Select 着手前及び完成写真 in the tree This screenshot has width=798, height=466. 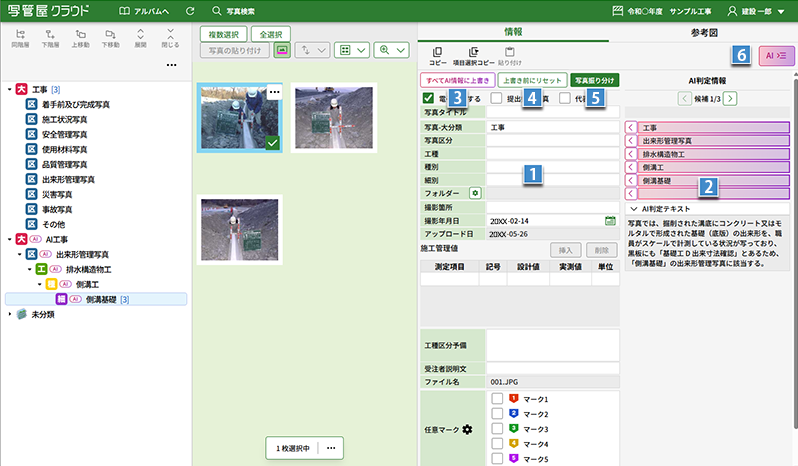click(76, 104)
